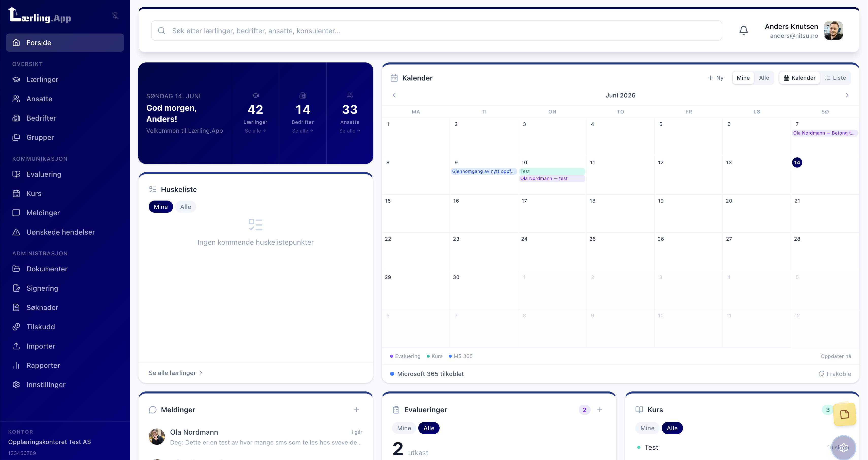Click the Rapporter bar chart icon

[16, 365]
